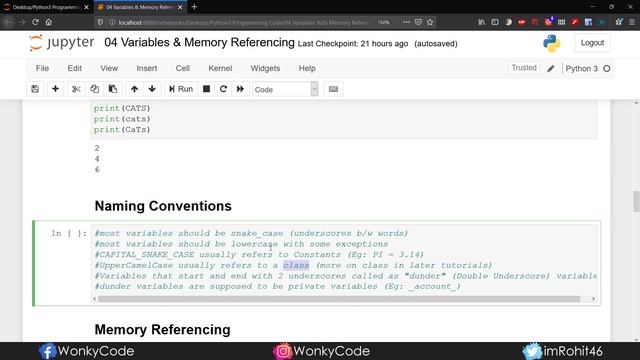The image size is (640, 360).
Task: Save and checkpoint the notebook
Action: 35,89
